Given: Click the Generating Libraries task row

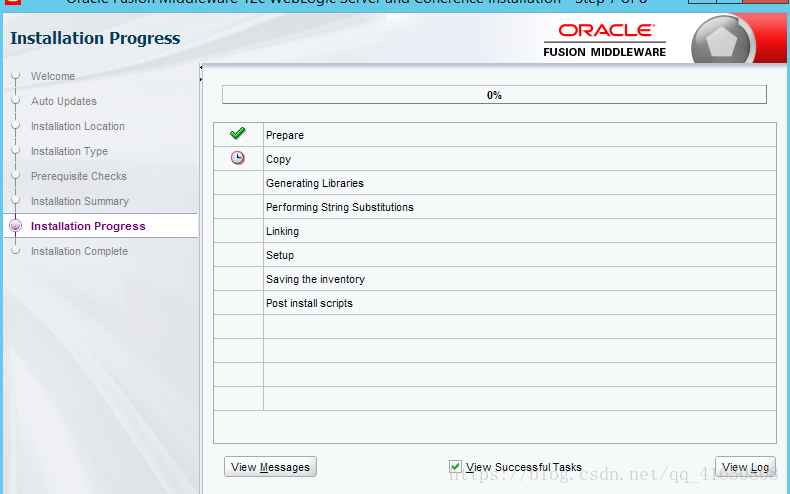Looking at the screenshot, I should pyautogui.click(x=494, y=183).
